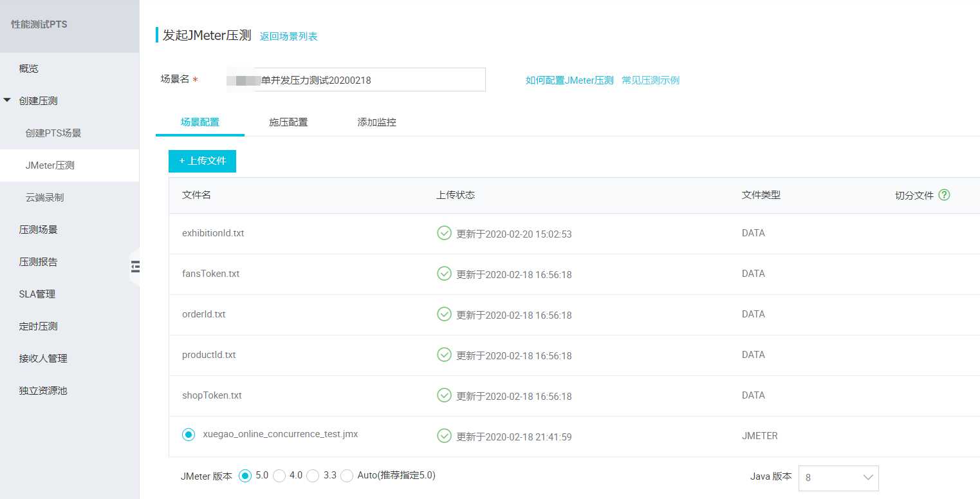The width and height of the screenshot is (980, 499).
Task: Click the JMETER file type cell
Action: (759, 436)
